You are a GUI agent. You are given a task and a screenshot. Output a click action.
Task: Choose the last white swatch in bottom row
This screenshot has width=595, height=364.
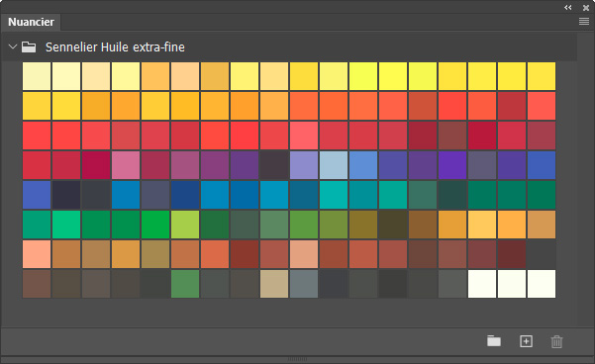[x=542, y=284]
